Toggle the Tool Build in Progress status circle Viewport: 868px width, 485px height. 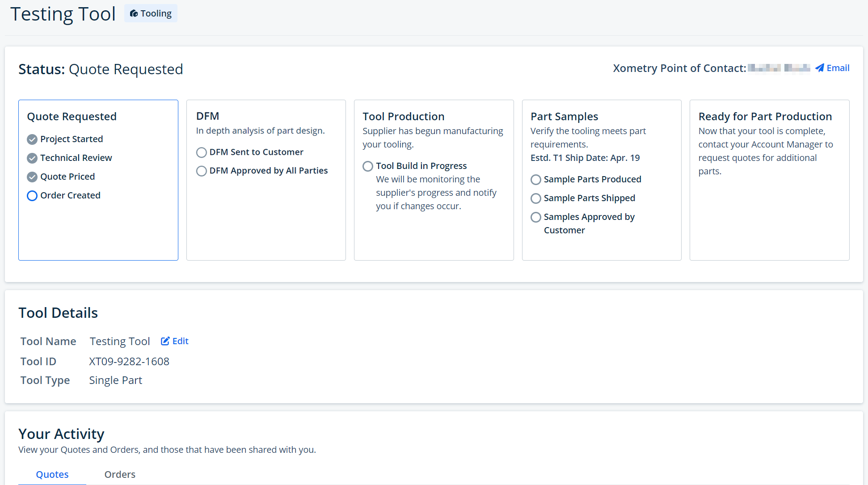pos(367,166)
